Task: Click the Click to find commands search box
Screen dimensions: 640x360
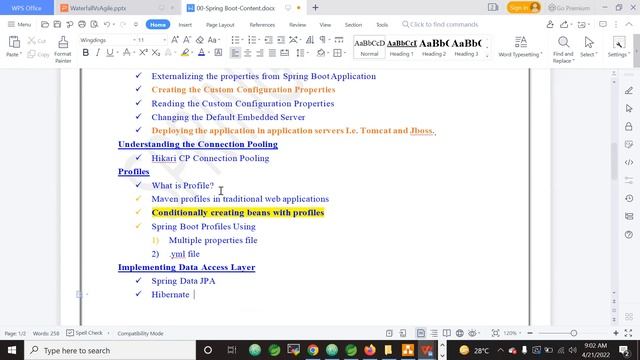Action: click(440, 24)
